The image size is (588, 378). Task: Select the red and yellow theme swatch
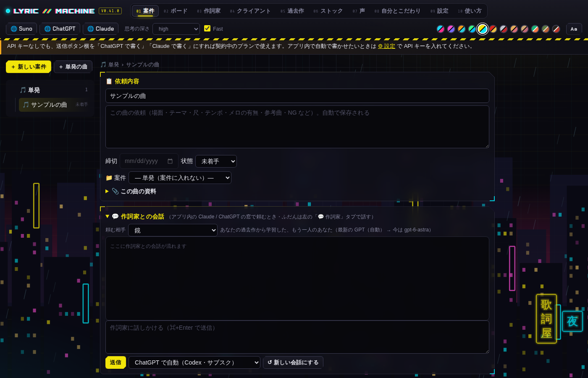pyautogui.click(x=493, y=29)
